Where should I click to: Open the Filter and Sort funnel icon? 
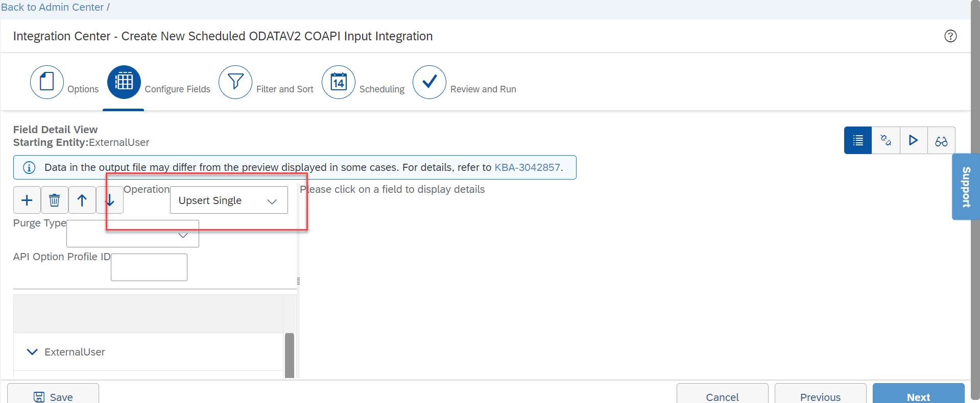pyautogui.click(x=235, y=82)
